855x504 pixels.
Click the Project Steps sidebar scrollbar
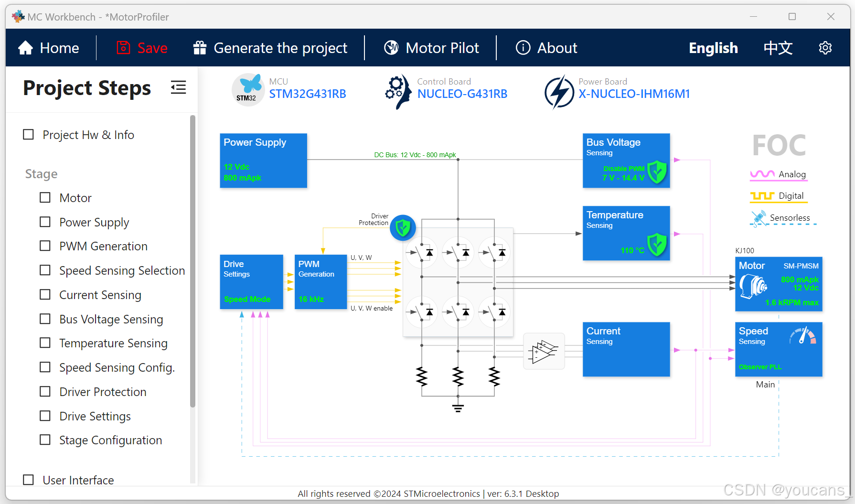[192, 261]
